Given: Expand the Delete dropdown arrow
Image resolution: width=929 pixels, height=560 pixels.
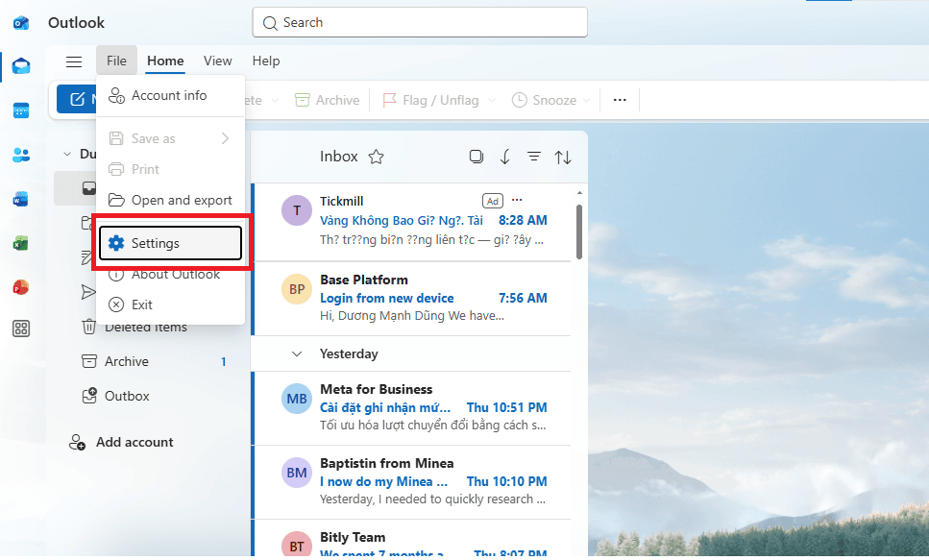Looking at the screenshot, I should click(275, 101).
